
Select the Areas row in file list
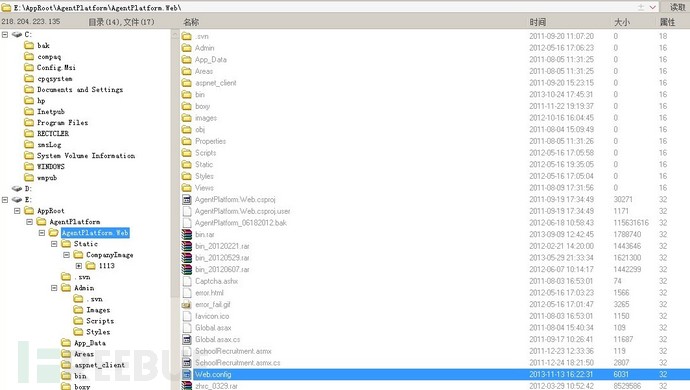pyautogui.click(x=435, y=71)
